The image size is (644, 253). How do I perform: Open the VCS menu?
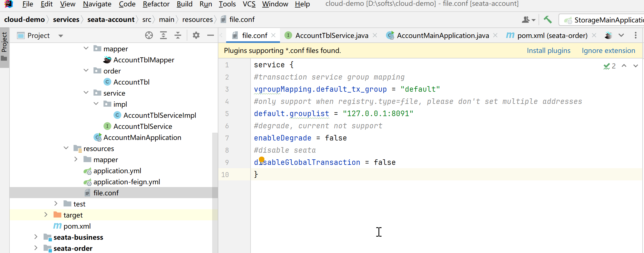coord(249,4)
